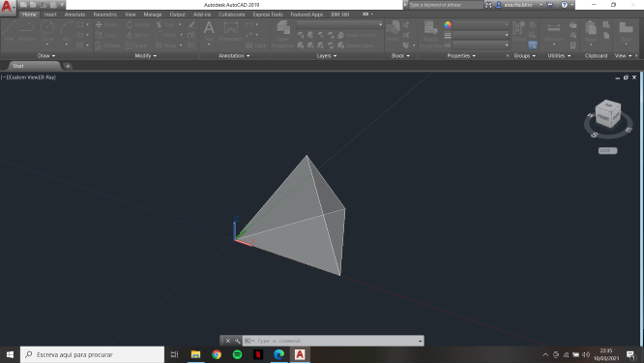Click the Match Properties tool

(x=430, y=35)
